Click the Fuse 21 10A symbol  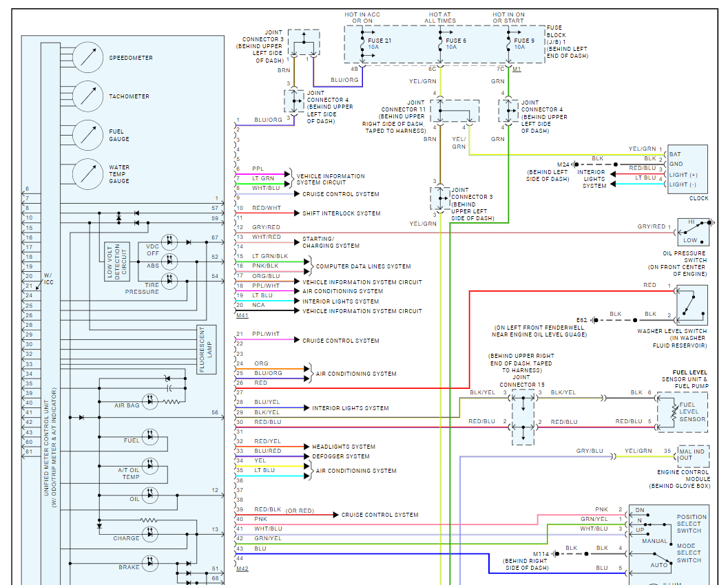coord(362,44)
